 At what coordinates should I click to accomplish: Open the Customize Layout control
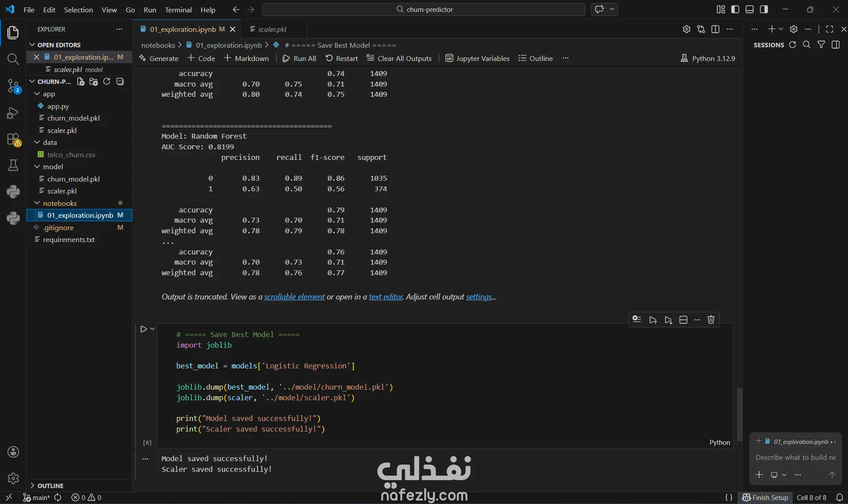[x=721, y=9]
